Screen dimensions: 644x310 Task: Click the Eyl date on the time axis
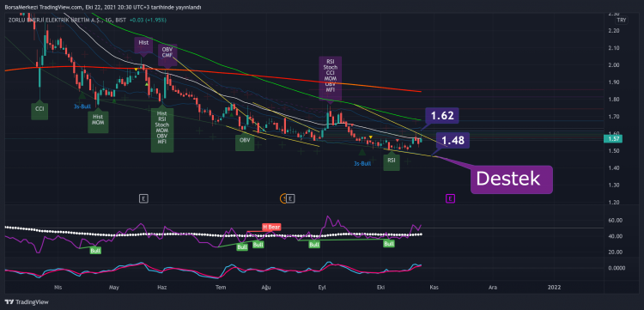click(321, 288)
